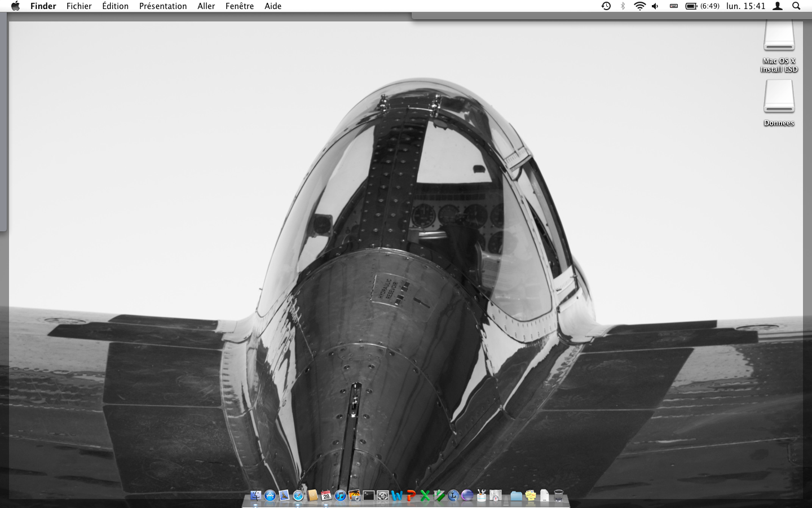Open Safari in the dock
This screenshot has height=508, width=812.
(x=298, y=496)
